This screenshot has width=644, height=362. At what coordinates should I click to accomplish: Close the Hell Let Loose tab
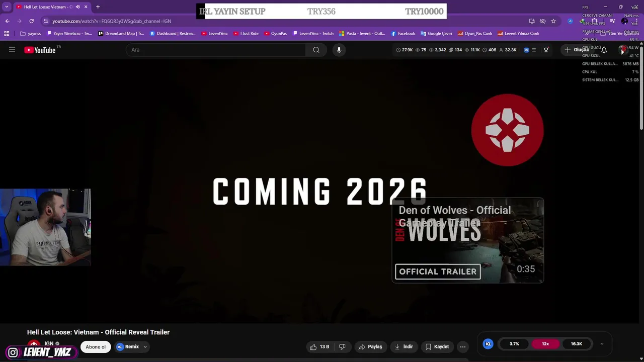coord(86,7)
